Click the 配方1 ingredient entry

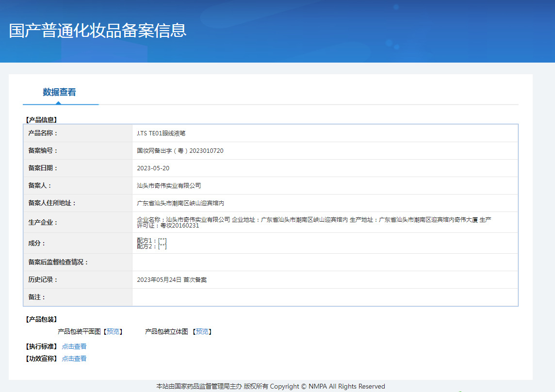pyautogui.click(x=152, y=240)
